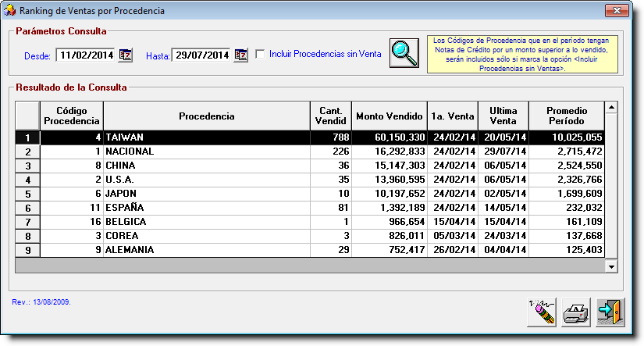This screenshot has width=644, height=346.
Task: Click the last sale date 24/03/14
Action: (x=503, y=236)
